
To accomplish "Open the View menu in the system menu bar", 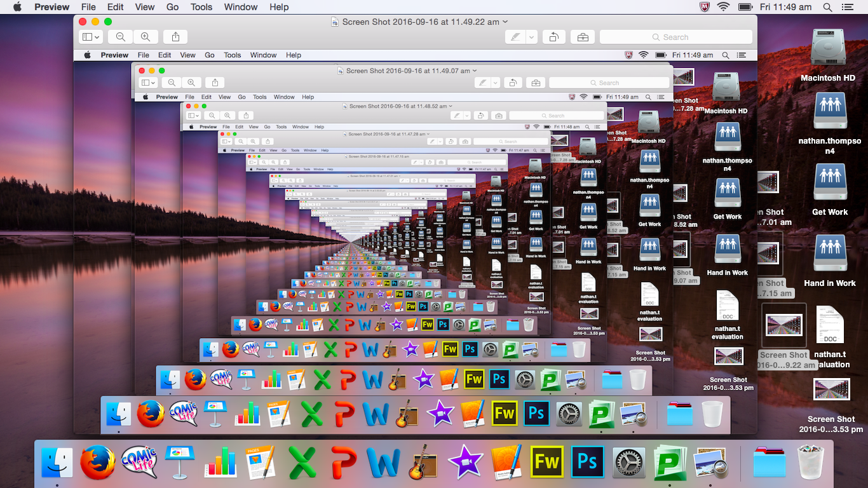I will (145, 7).
